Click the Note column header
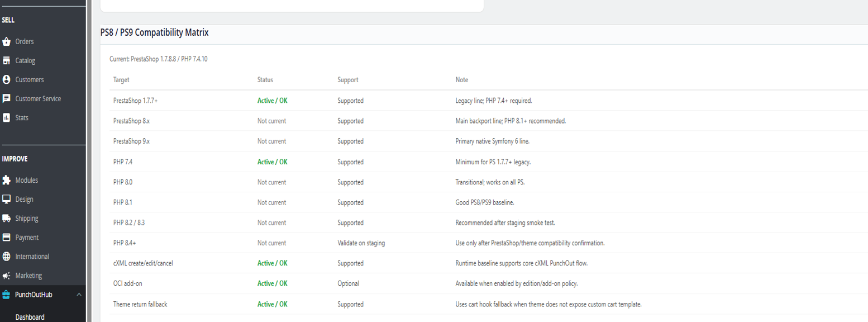 click(462, 80)
